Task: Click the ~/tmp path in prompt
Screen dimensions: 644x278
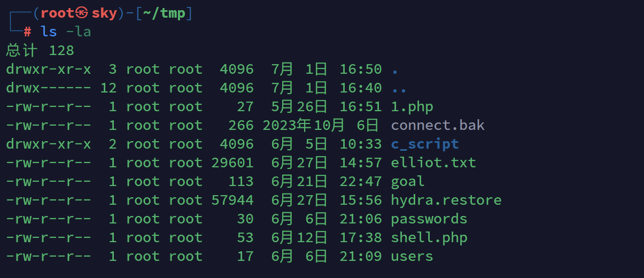Action: [164, 13]
